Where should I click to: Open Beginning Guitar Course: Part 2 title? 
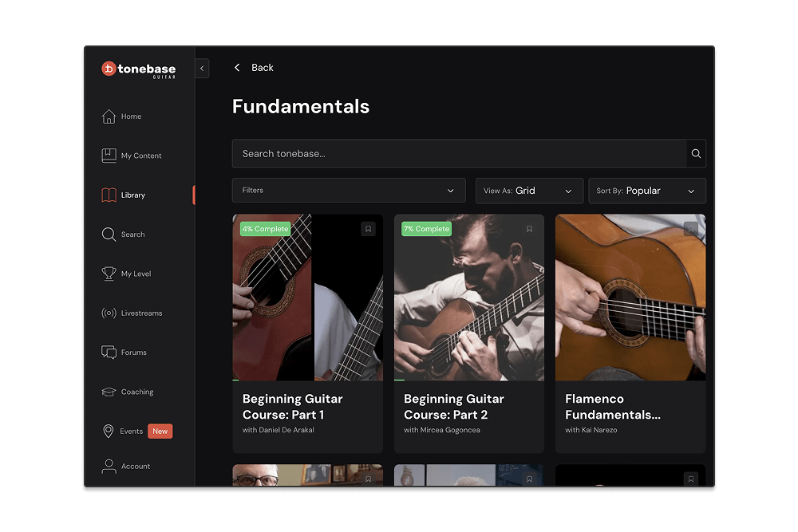click(454, 407)
